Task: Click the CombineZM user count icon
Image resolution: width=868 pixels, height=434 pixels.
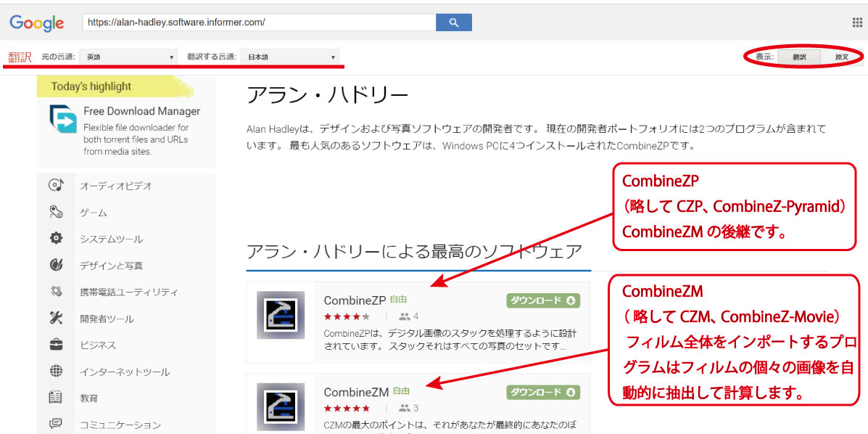Action: coord(405,409)
